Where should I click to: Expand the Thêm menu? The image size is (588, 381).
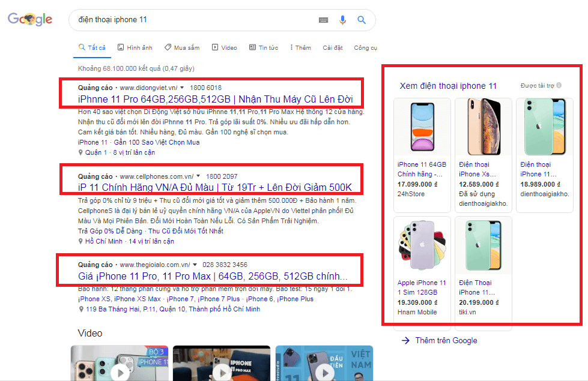[300, 47]
